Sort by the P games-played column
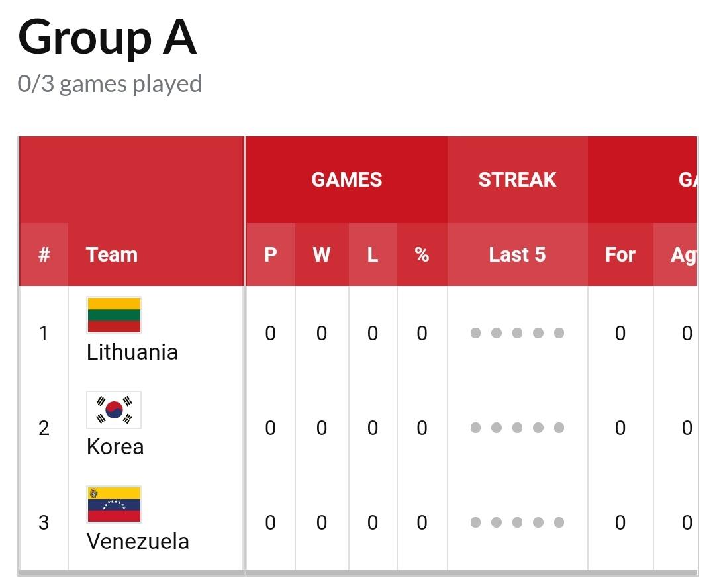This screenshot has width=715, height=588. point(270,254)
